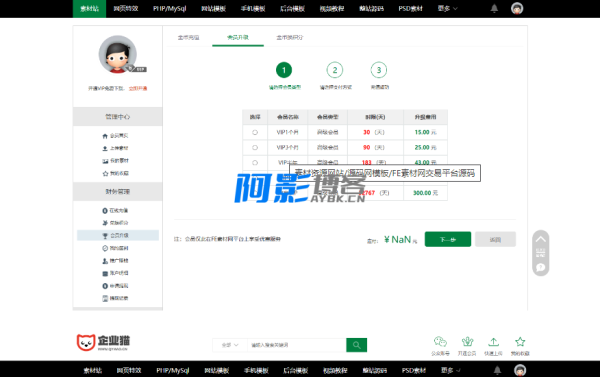This screenshot has width=600, height=377.
Task: Click the step 2 payment method circle
Action: point(335,70)
